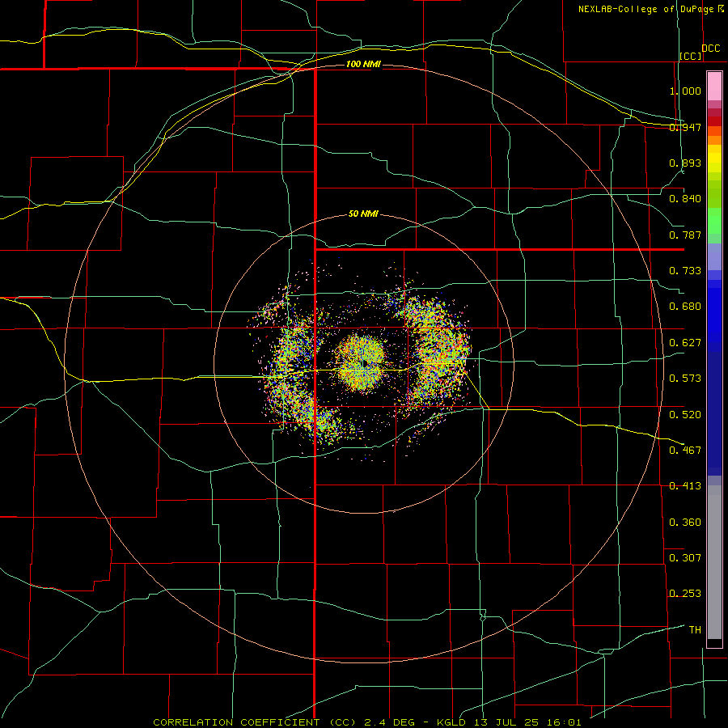Click the 0.467 legend value
Image resolution: width=728 pixels, height=728 pixels.
pyautogui.click(x=685, y=451)
